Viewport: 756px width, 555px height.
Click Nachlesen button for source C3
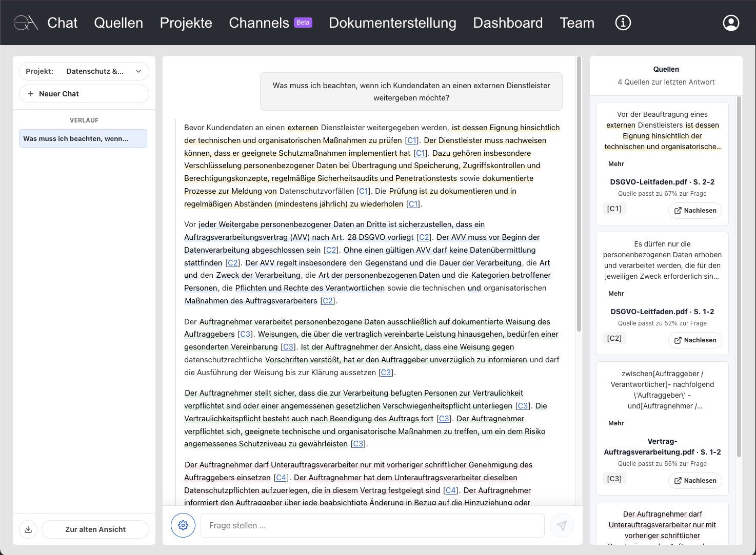click(695, 481)
